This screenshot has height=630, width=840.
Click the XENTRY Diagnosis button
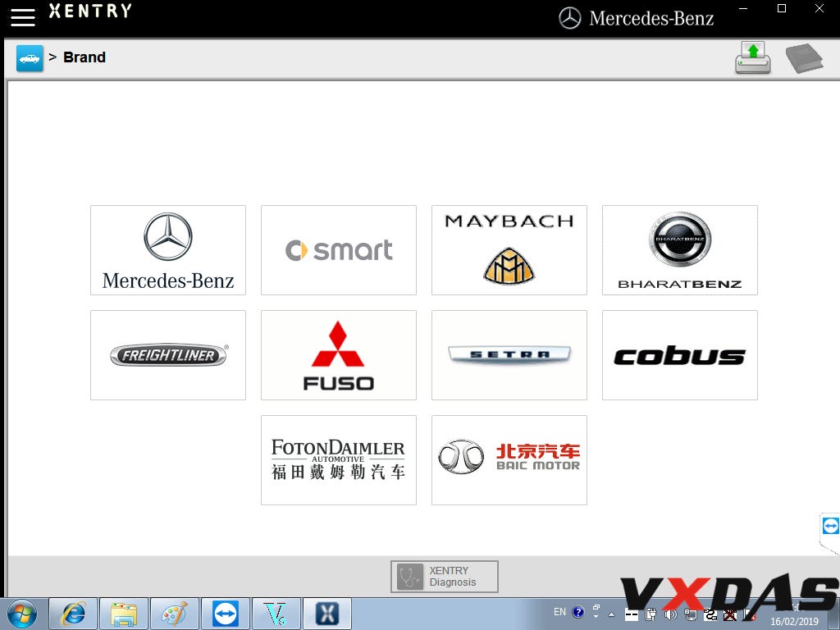[445, 577]
